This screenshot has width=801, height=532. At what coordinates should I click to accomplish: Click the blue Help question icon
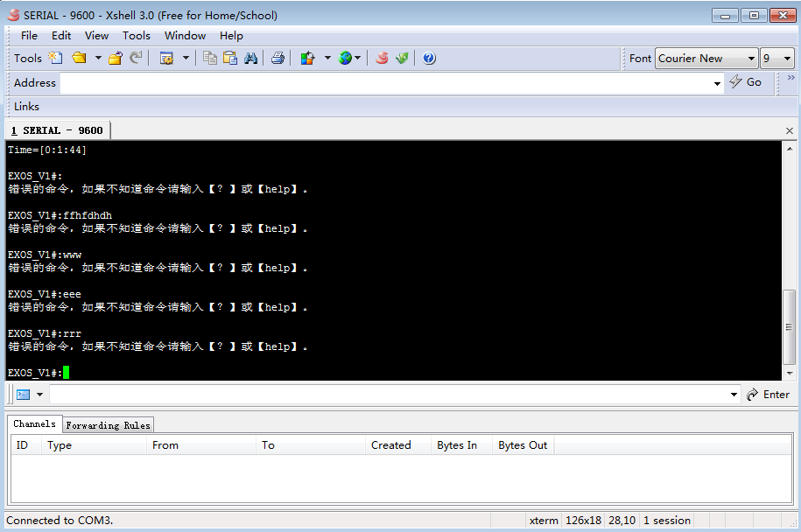[429, 59]
